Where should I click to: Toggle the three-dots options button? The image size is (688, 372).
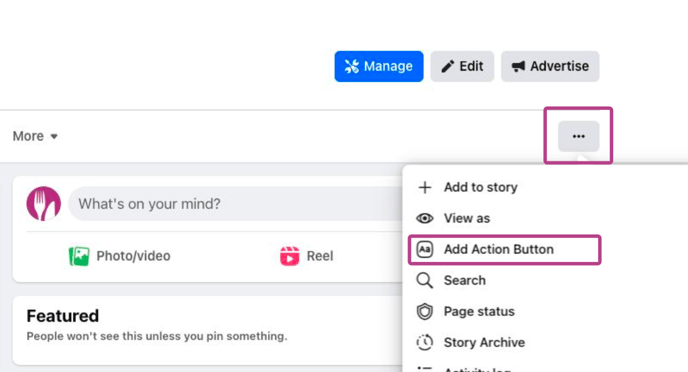(x=578, y=136)
